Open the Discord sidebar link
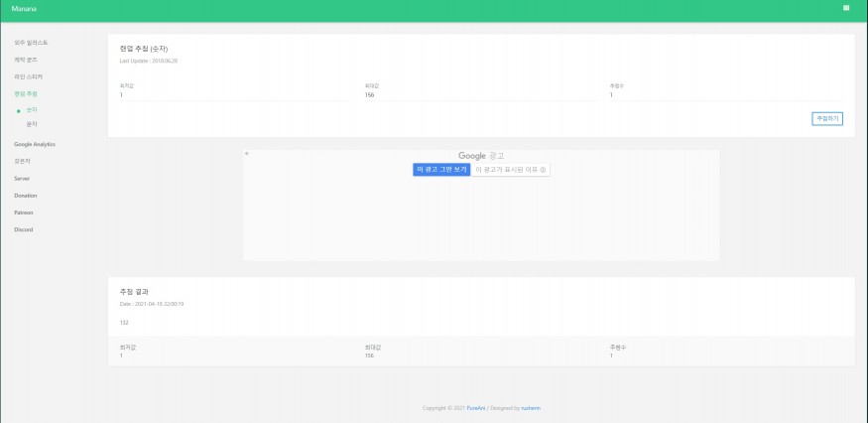This screenshot has height=423, width=868. pyautogui.click(x=24, y=229)
